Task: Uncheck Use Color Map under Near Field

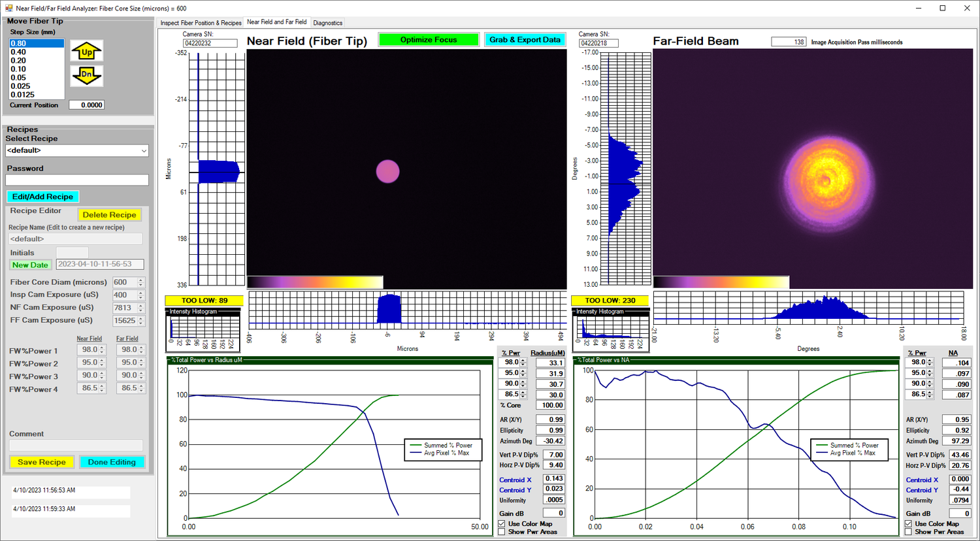Action: point(502,524)
